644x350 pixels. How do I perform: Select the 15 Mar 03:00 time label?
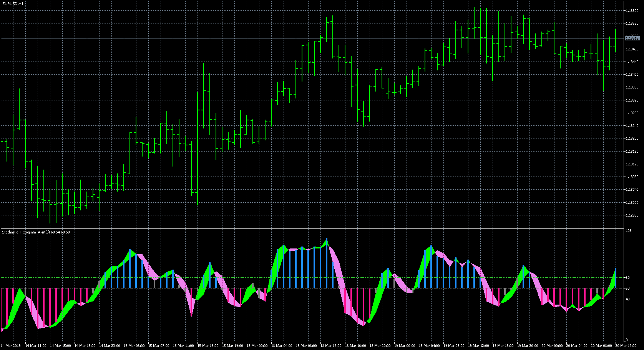[134, 346]
